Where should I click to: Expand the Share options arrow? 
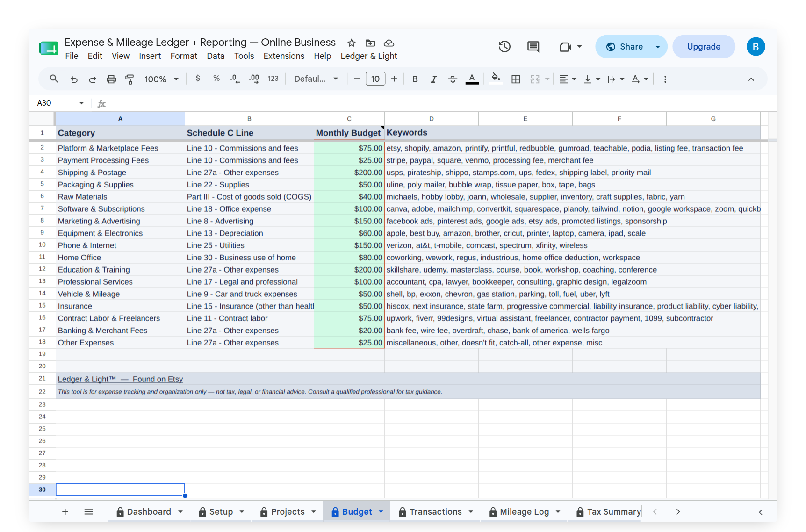pyautogui.click(x=658, y=47)
